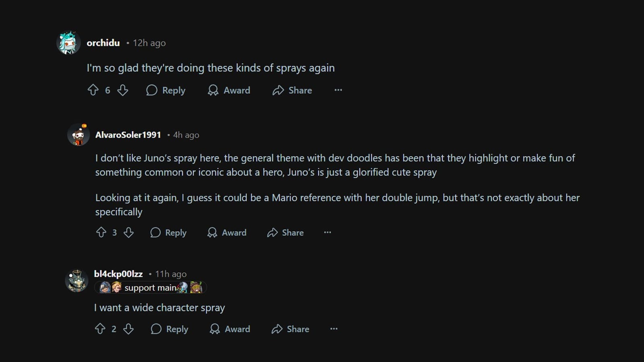Reply to AlvaroSoler1991's comment
The image size is (644, 362).
click(169, 232)
